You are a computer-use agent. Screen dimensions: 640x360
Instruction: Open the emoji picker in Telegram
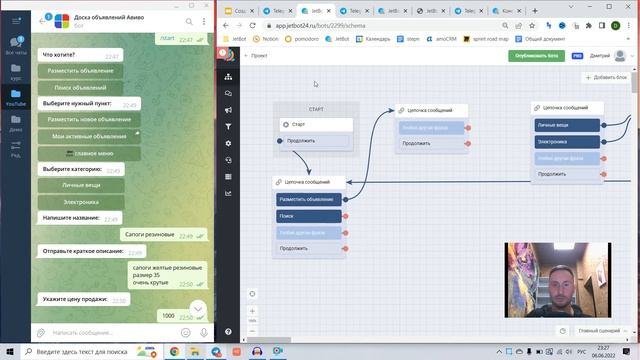pos(186,333)
